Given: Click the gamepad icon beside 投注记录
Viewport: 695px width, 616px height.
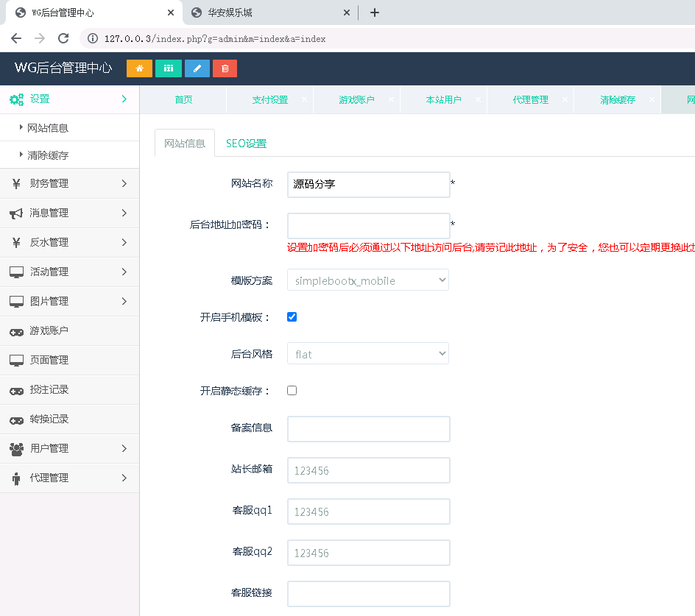Looking at the screenshot, I should [x=16, y=391].
